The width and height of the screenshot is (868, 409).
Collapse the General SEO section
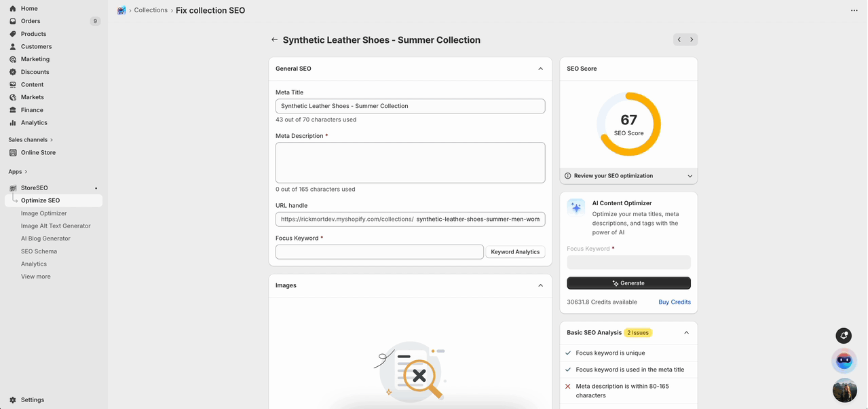(540, 68)
